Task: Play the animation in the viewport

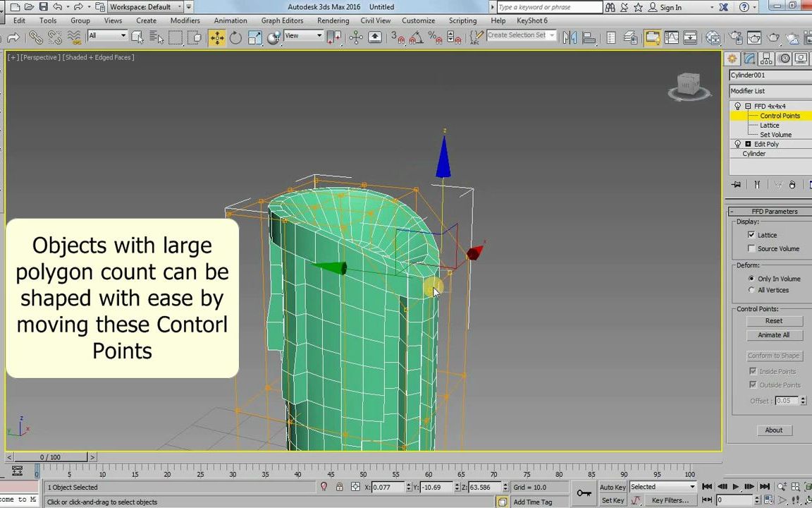Action: coord(735,486)
